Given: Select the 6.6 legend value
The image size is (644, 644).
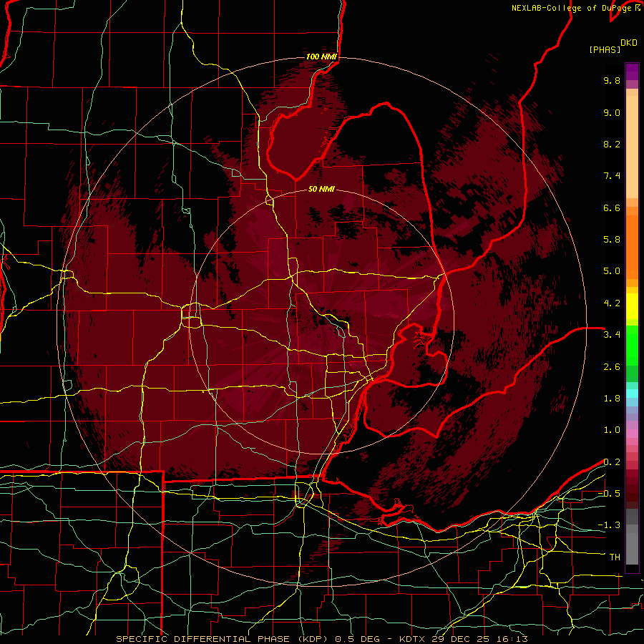Looking at the screenshot, I should click(612, 208).
